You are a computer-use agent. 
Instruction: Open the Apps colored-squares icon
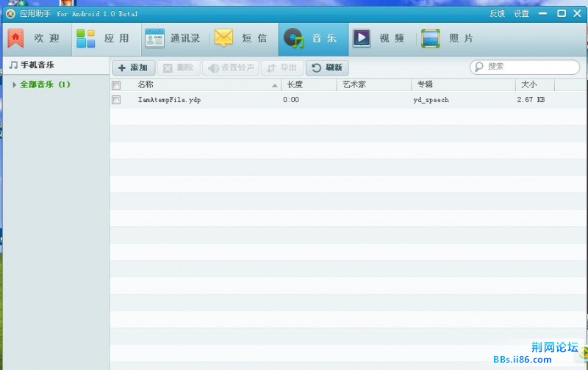(x=86, y=38)
